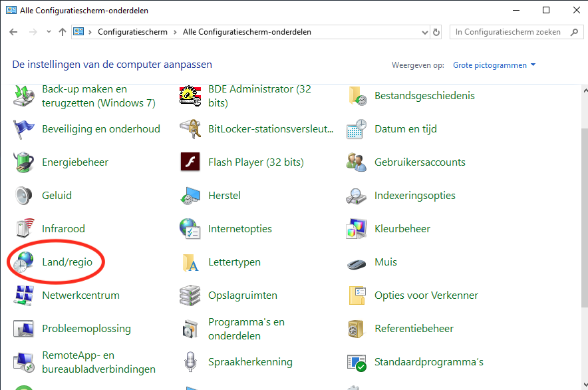Open the Gebruikersaccounts people icon

tap(357, 162)
